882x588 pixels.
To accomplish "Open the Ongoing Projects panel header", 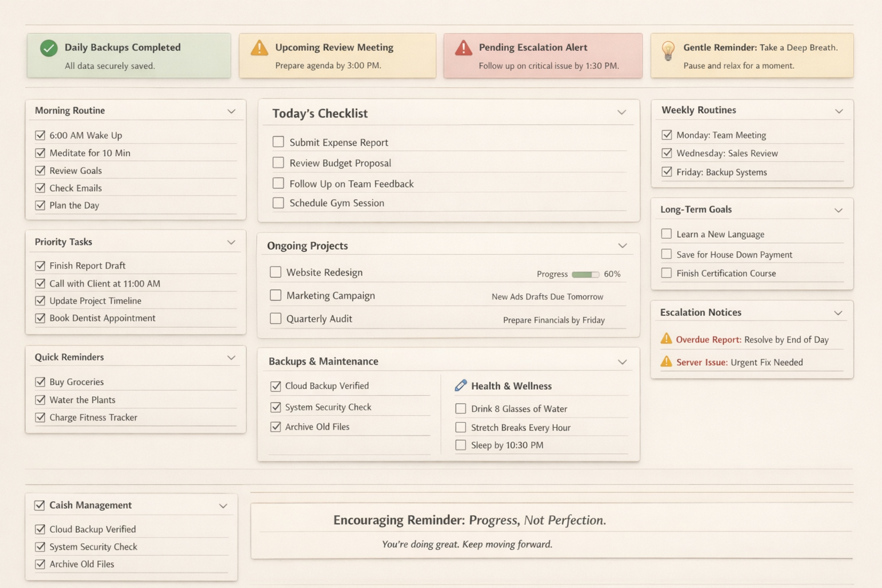I will (x=307, y=246).
